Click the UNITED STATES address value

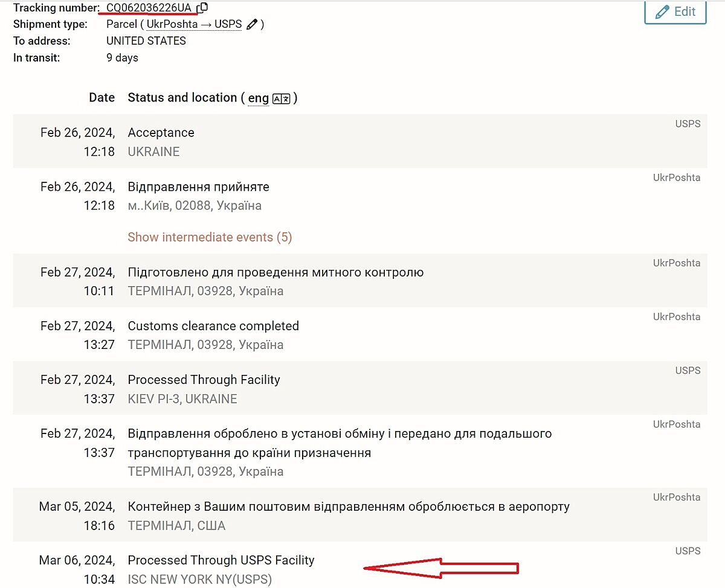point(146,41)
